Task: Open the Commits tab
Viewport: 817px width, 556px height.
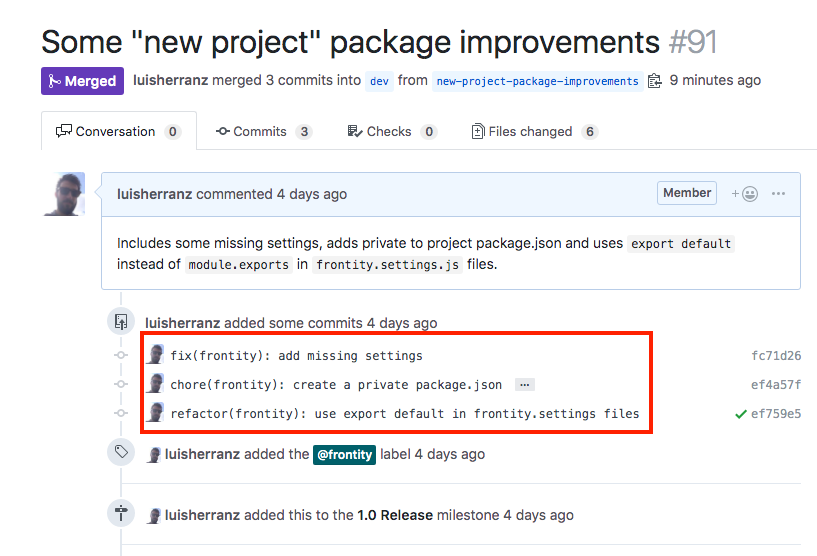Action: 264,131
